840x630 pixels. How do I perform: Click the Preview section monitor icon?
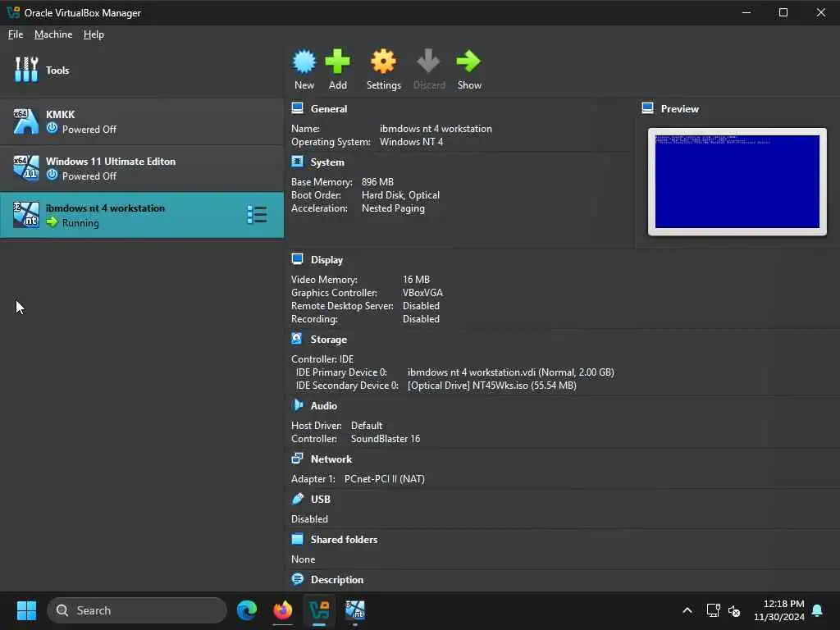point(648,108)
